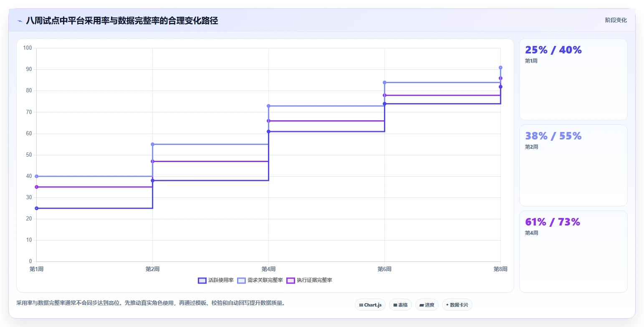Click the 0 y-axis tick label
This screenshot has height=327, width=644.
(x=30, y=261)
